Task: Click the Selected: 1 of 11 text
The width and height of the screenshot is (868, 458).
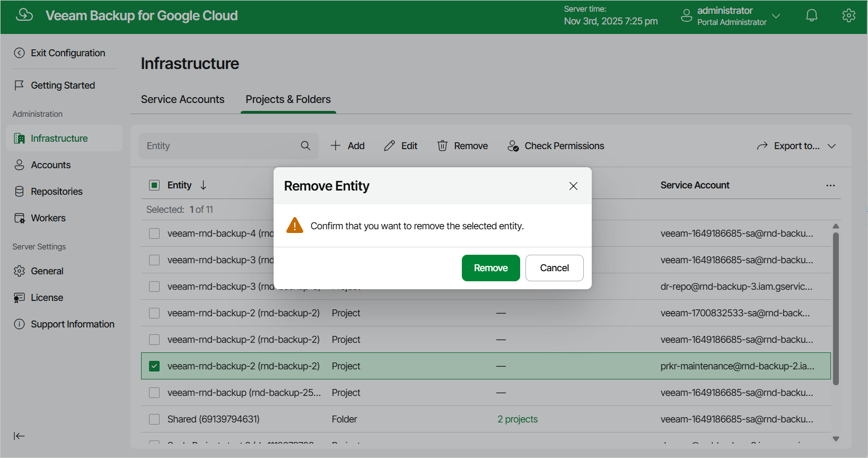Action: (180, 210)
